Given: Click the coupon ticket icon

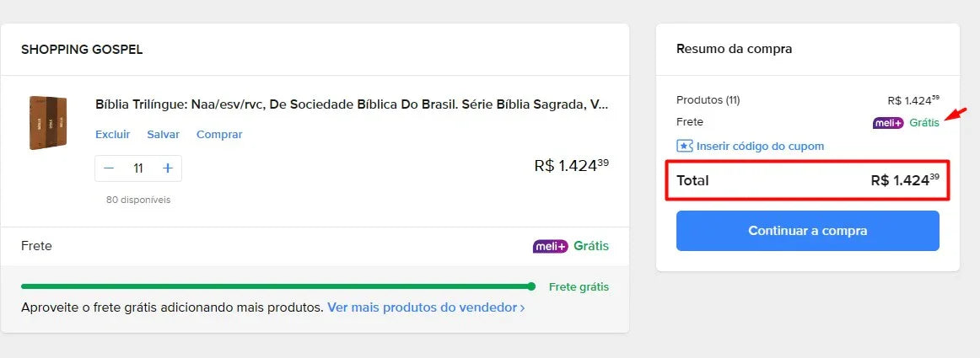Looking at the screenshot, I should coord(685,147).
